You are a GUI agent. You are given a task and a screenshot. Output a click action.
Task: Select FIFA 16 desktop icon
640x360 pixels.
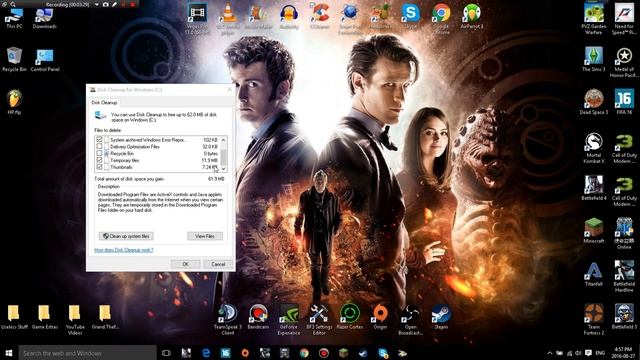(624, 102)
